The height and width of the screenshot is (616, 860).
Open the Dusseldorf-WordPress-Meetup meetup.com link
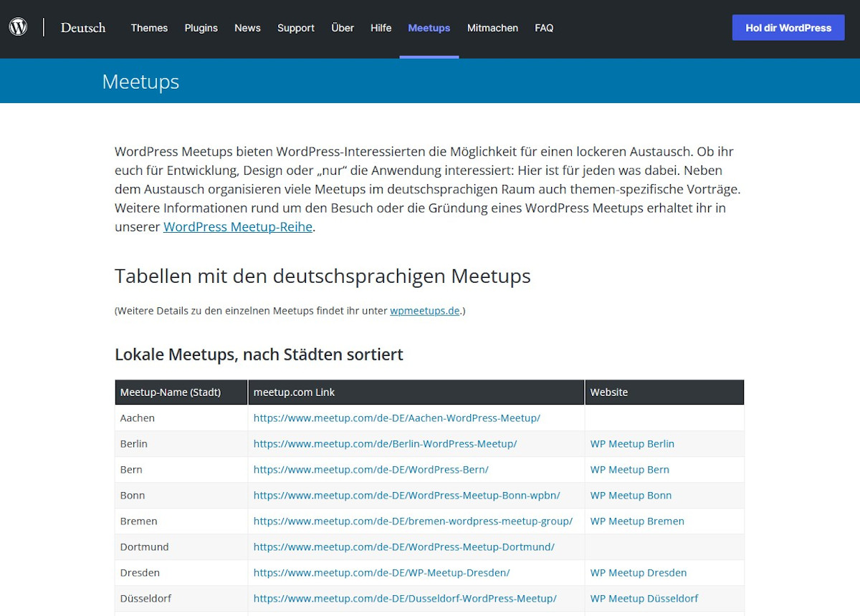pos(405,599)
